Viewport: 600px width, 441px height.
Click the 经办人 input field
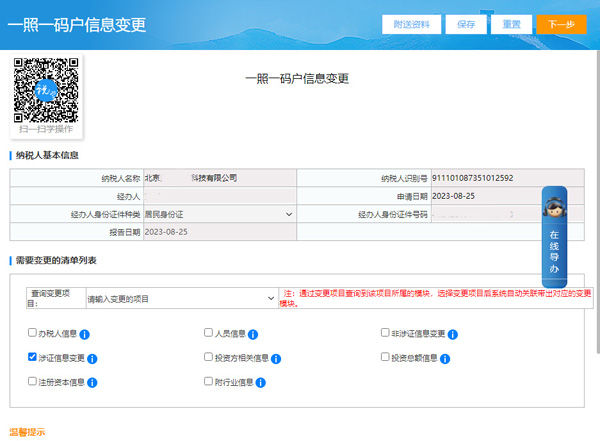[219, 196]
